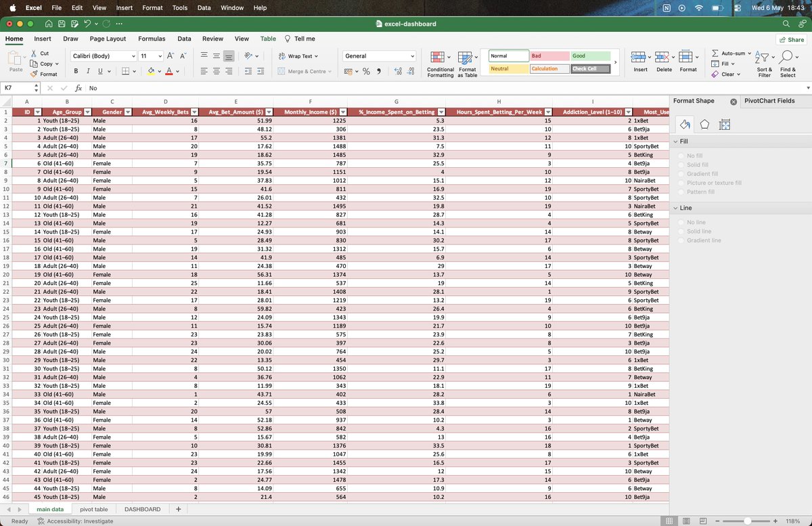The width and height of the screenshot is (812, 526).
Task: Collapse the Fill section expander
Action: click(675, 141)
